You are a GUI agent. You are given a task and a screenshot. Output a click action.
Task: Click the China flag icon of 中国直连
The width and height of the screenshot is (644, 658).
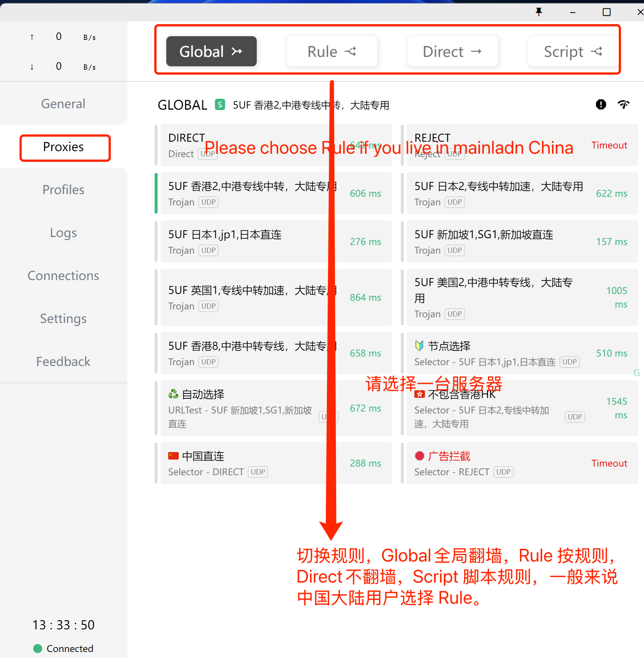(173, 456)
